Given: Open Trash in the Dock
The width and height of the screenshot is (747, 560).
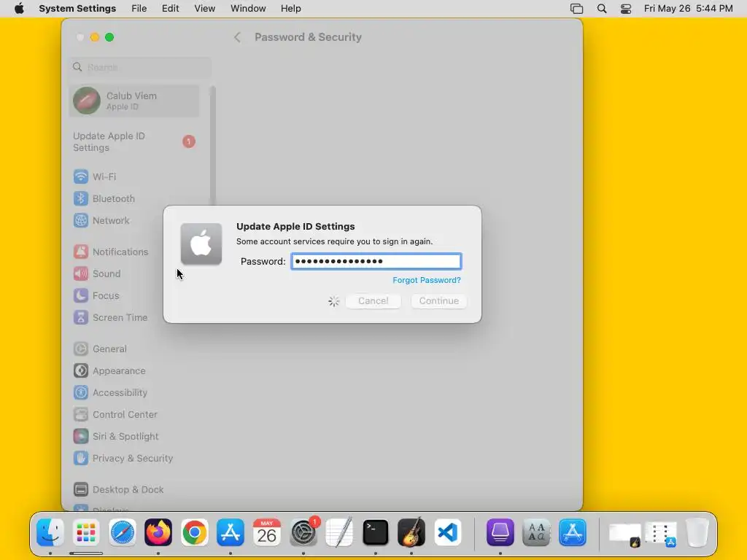Looking at the screenshot, I should [697, 532].
